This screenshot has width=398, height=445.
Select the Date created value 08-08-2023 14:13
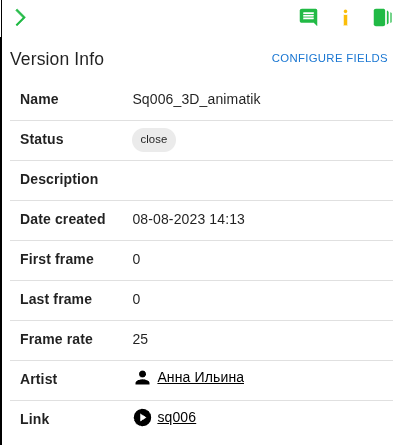(x=188, y=219)
